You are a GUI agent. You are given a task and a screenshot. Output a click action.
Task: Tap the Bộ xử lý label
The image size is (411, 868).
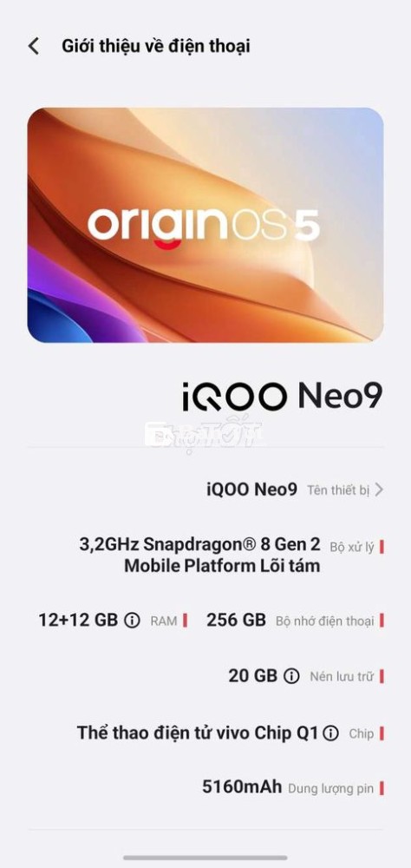click(352, 548)
